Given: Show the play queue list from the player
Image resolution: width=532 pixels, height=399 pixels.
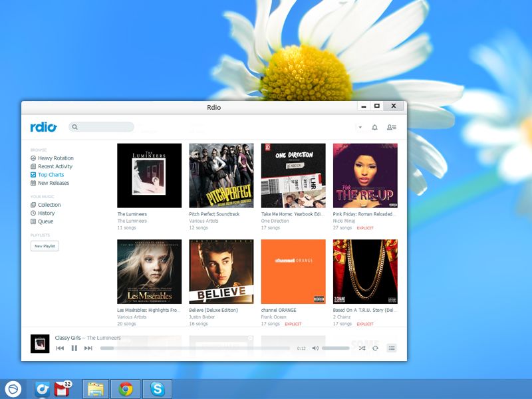Looking at the screenshot, I should 392,348.
